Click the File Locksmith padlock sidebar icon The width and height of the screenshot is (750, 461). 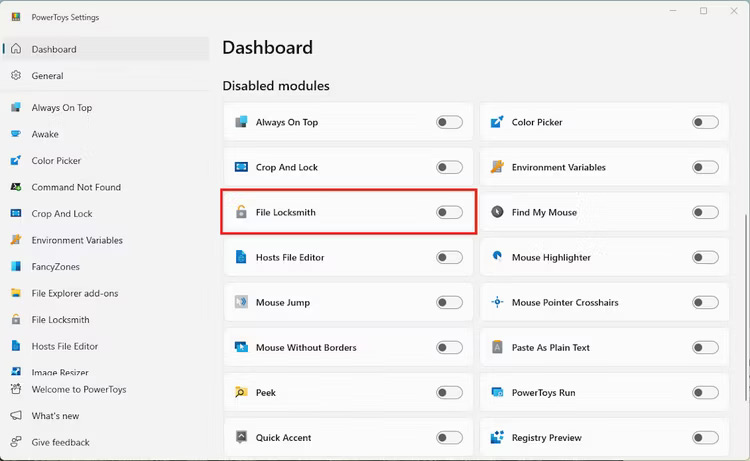pyautogui.click(x=16, y=319)
